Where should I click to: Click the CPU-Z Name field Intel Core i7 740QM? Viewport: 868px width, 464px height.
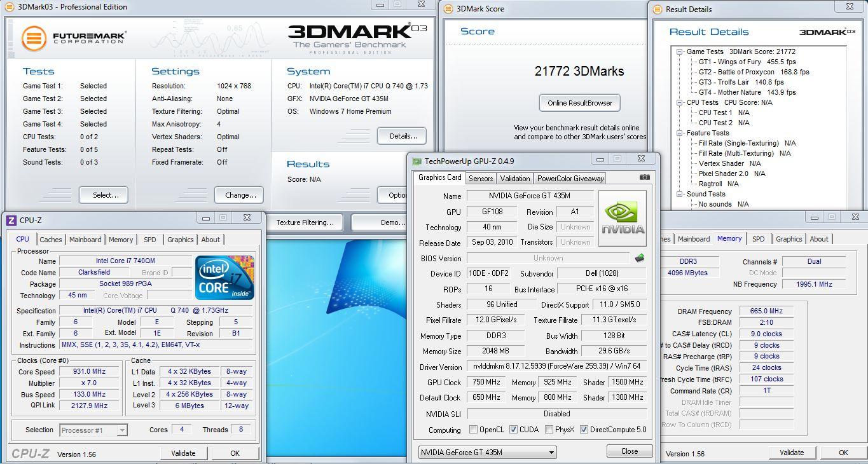125,261
